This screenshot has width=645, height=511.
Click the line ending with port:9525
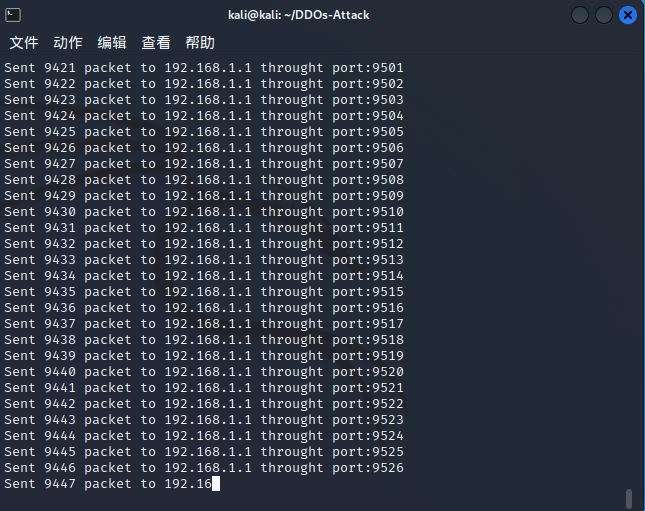pos(204,452)
